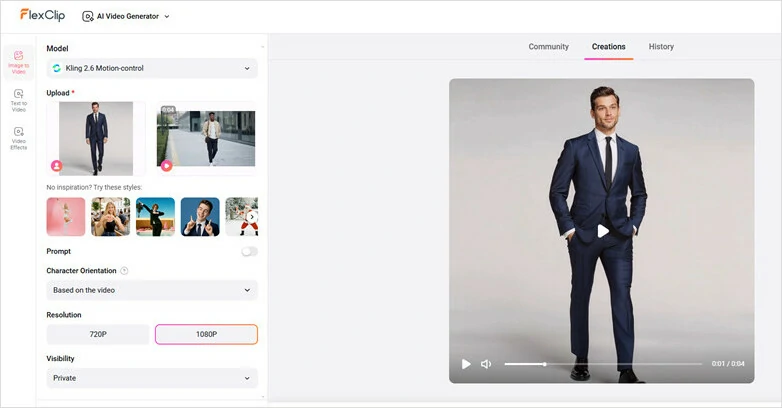
Task: Click the Character Orientation label
Action: coord(81,271)
